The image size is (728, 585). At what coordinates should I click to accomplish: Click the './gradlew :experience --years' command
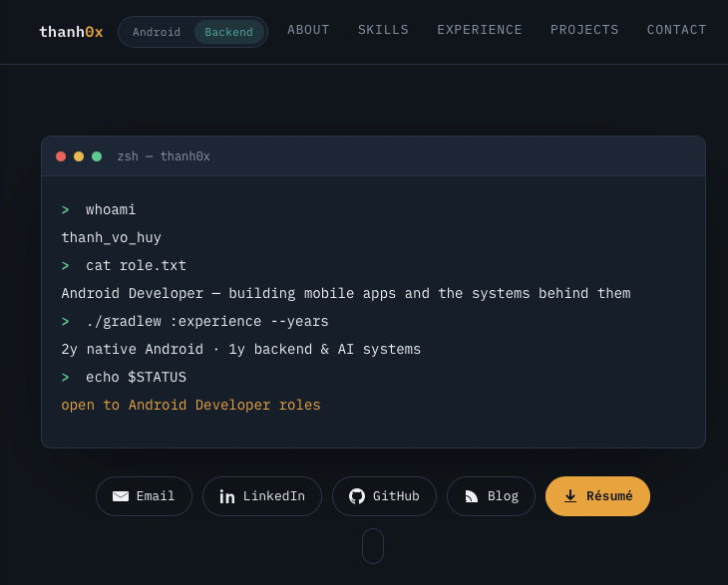coord(207,321)
